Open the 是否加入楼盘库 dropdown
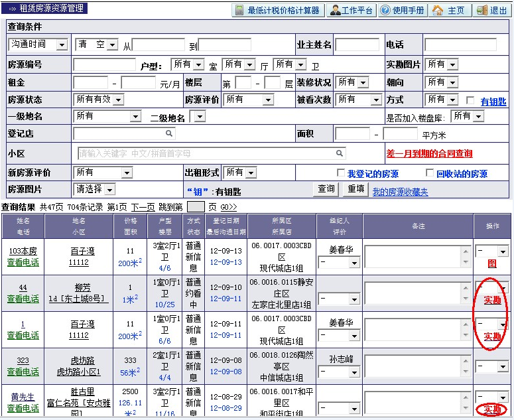This screenshot has height=420, width=514. pos(468,115)
